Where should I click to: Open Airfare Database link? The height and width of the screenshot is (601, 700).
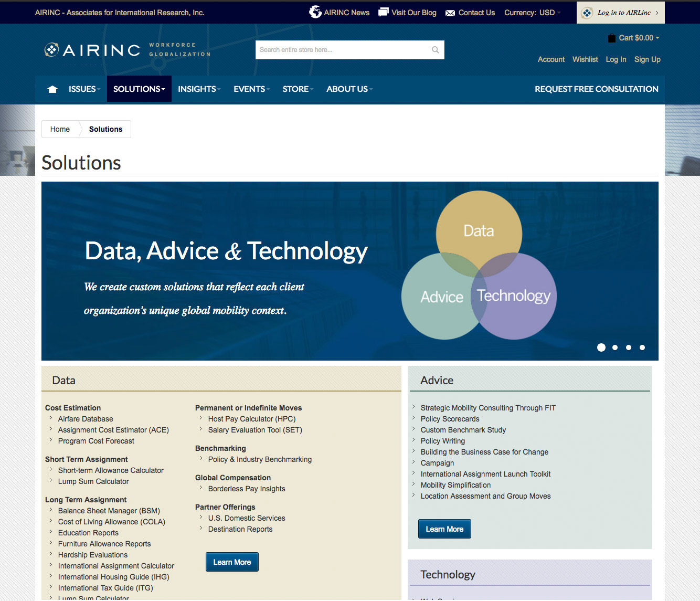pyautogui.click(x=86, y=419)
